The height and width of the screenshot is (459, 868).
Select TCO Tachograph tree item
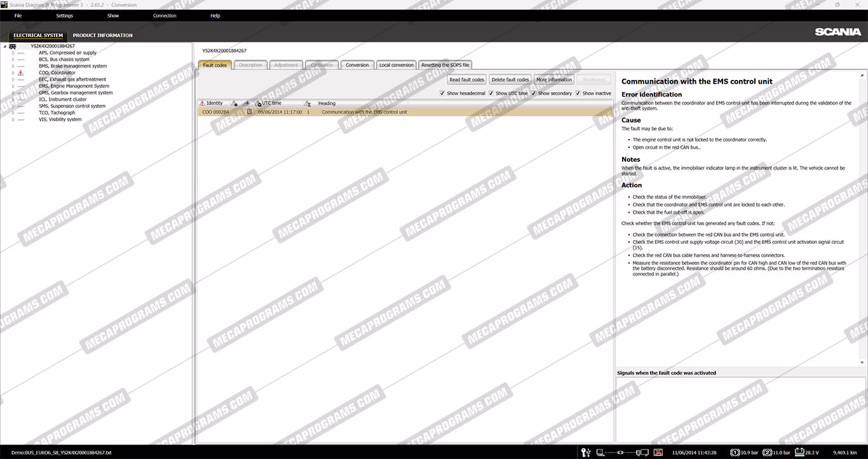coord(57,113)
